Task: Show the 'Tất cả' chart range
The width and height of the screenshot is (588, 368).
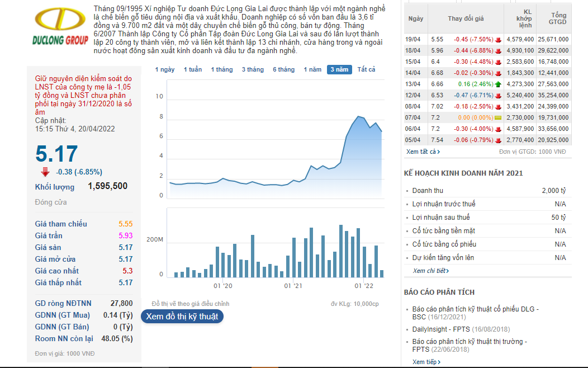Action: (x=366, y=69)
